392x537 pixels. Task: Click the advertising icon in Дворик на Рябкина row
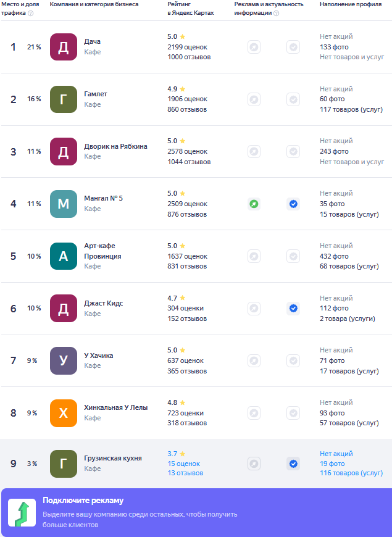point(254,152)
